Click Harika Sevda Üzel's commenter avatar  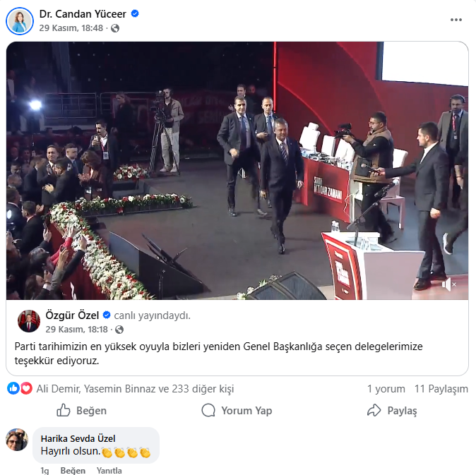click(x=17, y=440)
